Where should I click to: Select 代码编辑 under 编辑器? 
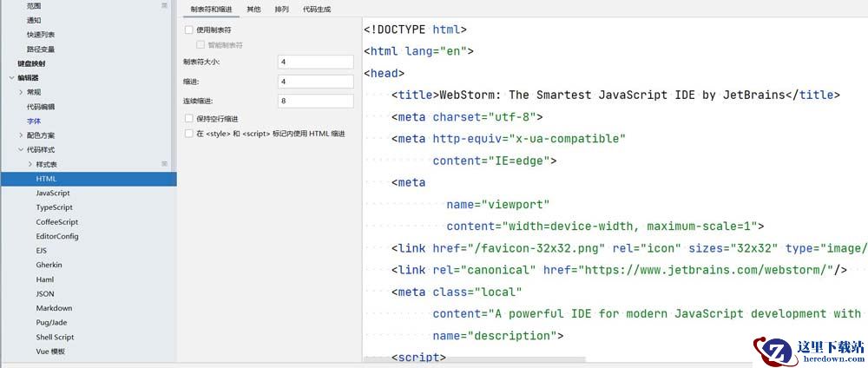[x=41, y=106]
